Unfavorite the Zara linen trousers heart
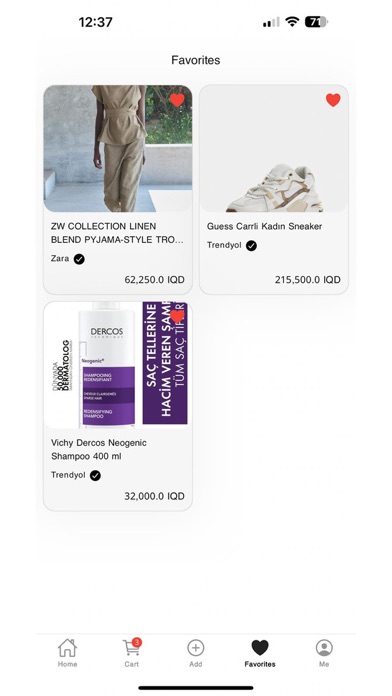The image size is (392, 696). [x=177, y=100]
